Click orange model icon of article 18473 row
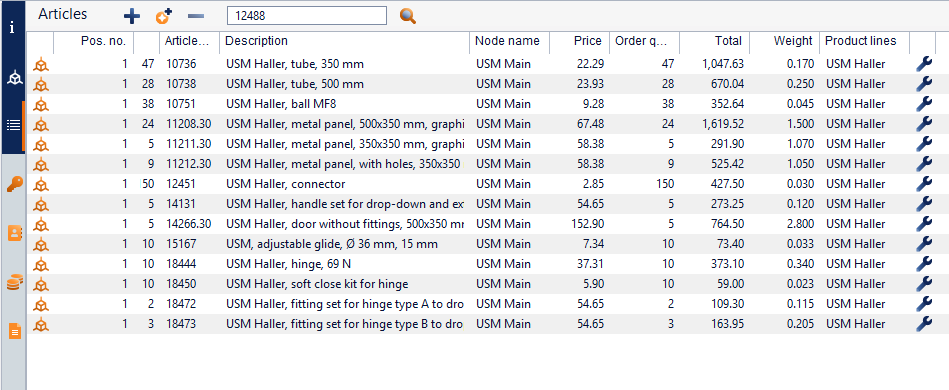Screen dimensions: 949x390 point(41,324)
